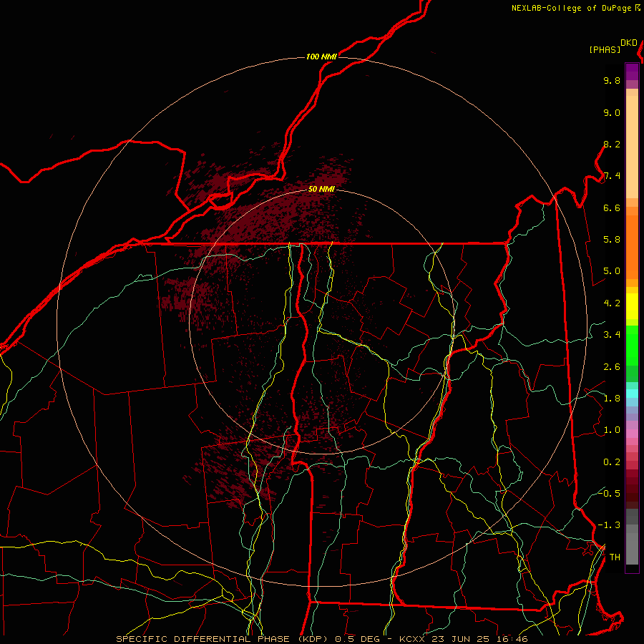Click the 1.8 value on the color scale
Screen dimensions: 644x644
(612, 399)
